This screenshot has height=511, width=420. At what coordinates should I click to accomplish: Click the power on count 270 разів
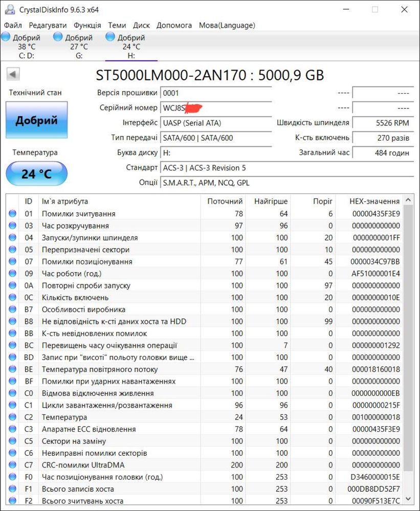click(x=383, y=138)
